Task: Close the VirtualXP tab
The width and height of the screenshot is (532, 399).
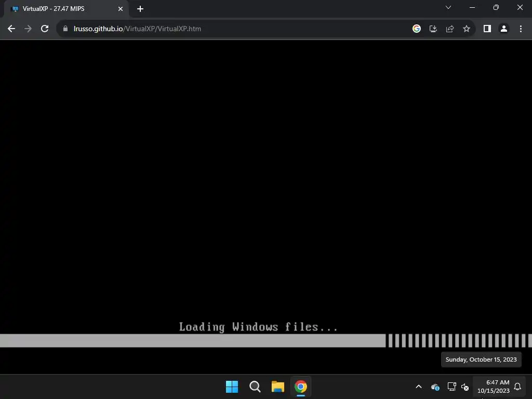Action: pos(121,9)
